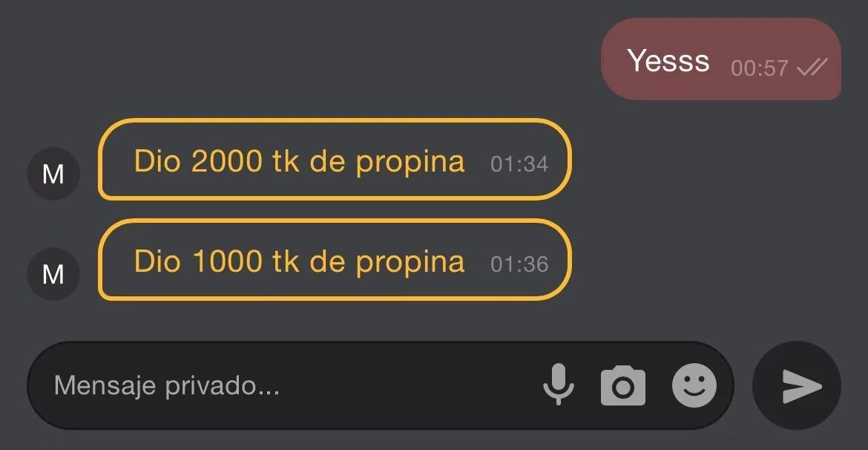Image resolution: width=868 pixels, height=450 pixels.
Task: Open the emoji smiley picker
Action: tap(694, 385)
